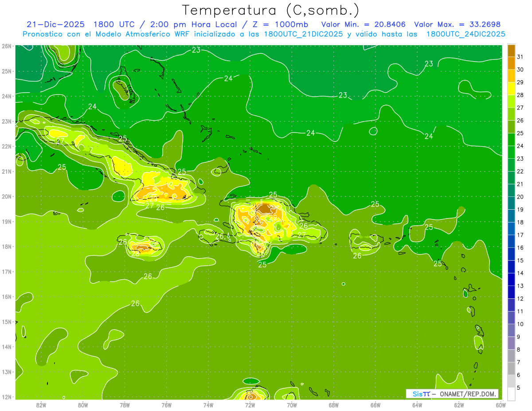Click the '24N' latitude axis label

pos(7,96)
